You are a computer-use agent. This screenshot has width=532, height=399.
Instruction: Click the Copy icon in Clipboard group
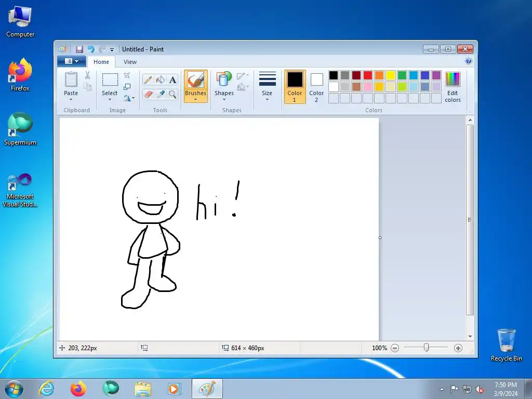tap(87, 87)
